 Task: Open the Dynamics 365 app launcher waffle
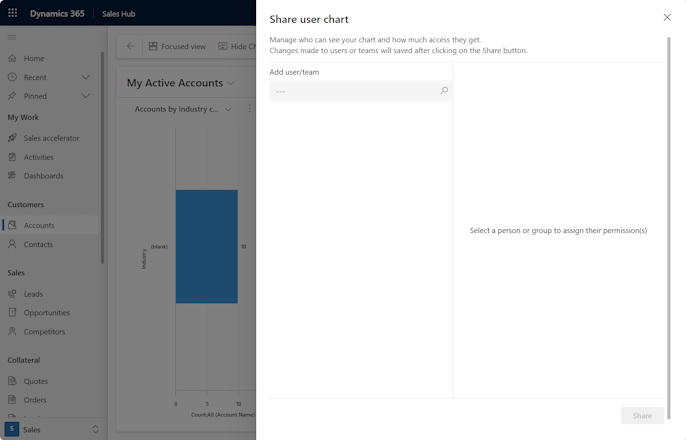tap(13, 13)
